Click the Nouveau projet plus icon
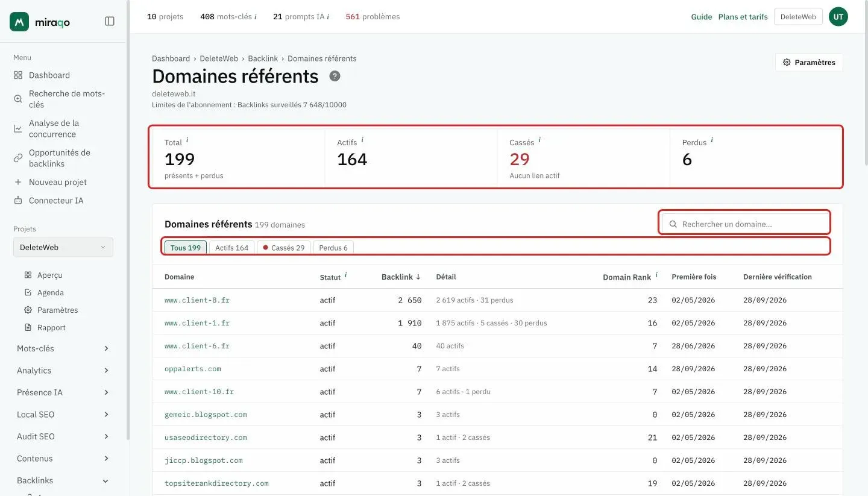The width and height of the screenshot is (868, 496). pyautogui.click(x=18, y=182)
